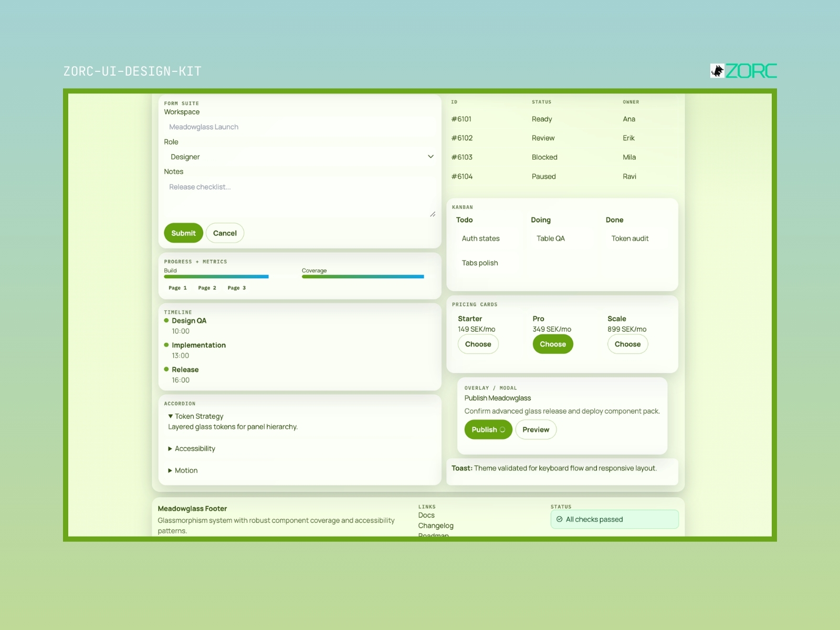Click the Todo column heading
The height and width of the screenshot is (630, 840).
[x=465, y=220]
